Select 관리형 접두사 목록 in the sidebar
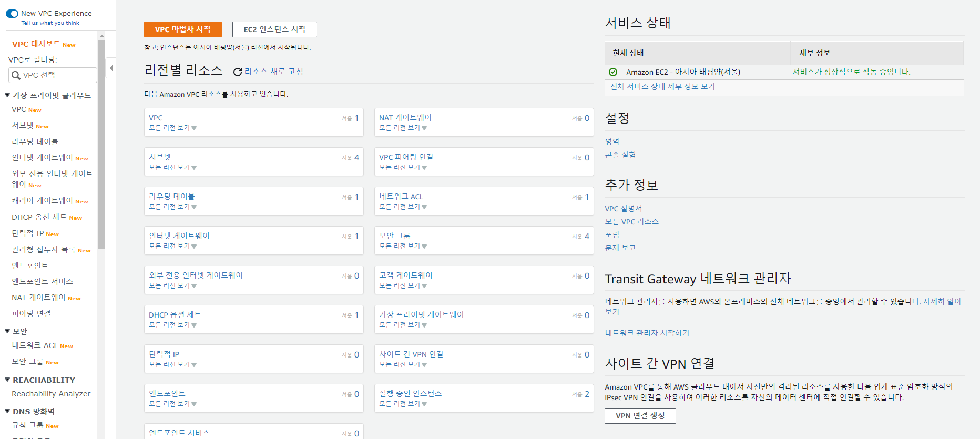 pos(44,250)
